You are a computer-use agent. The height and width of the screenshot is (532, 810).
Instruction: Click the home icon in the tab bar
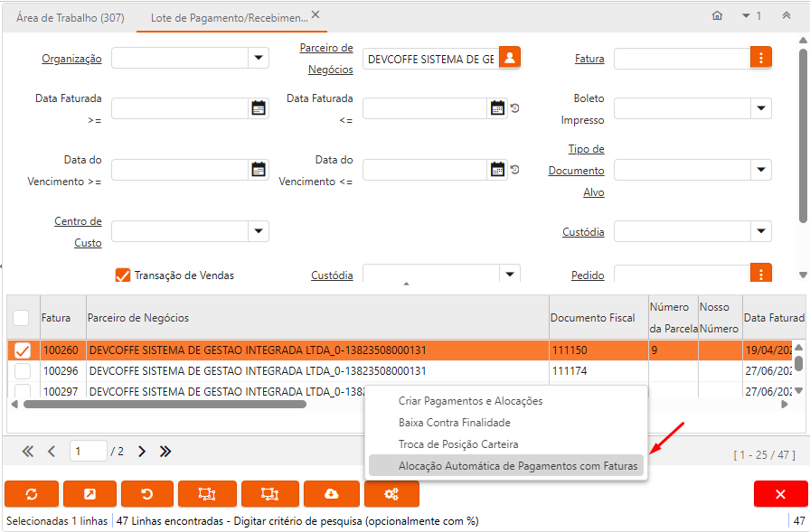click(x=717, y=16)
